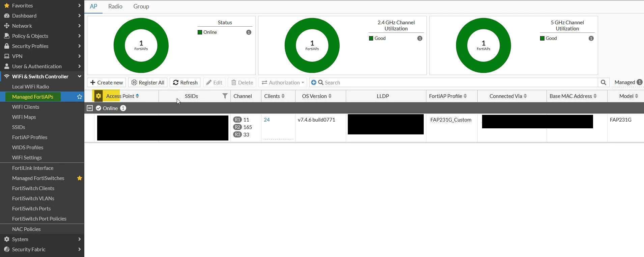Click the WiFi signal icon in sidebar
Image resolution: width=644 pixels, height=257 pixels.
click(6, 76)
